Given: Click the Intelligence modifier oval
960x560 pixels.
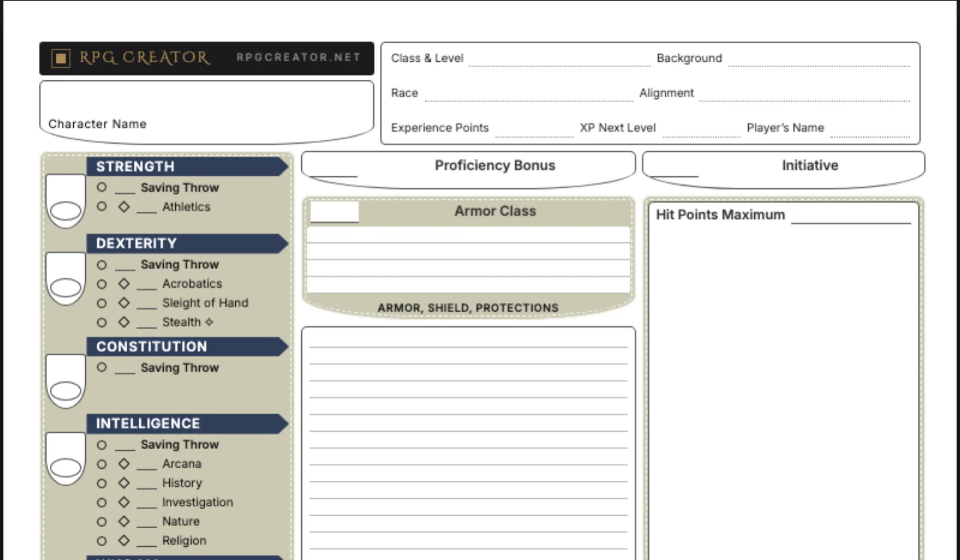Looking at the screenshot, I should point(65,468).
